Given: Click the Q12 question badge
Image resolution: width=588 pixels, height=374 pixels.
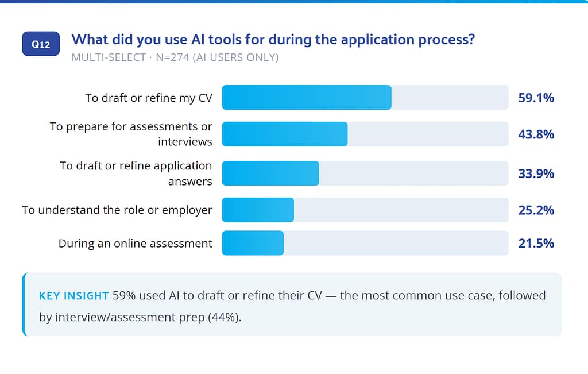Looking at the screenshot, I should point(41,44).
